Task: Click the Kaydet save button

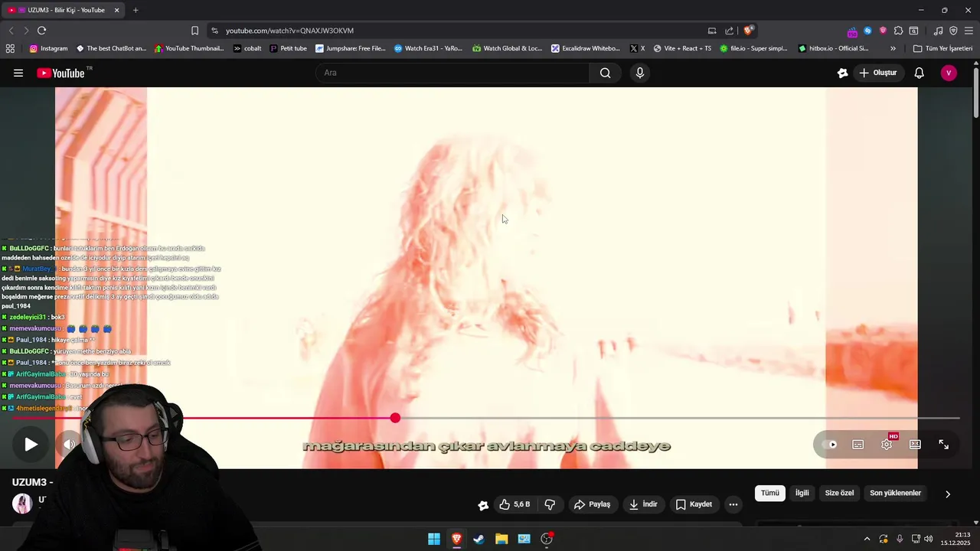Action: coord(694,504)
